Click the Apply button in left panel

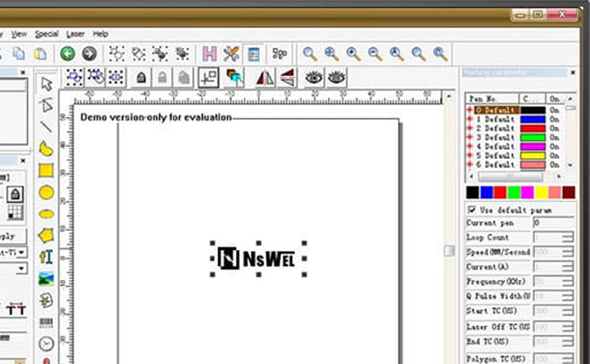click(x=13, y=236)
